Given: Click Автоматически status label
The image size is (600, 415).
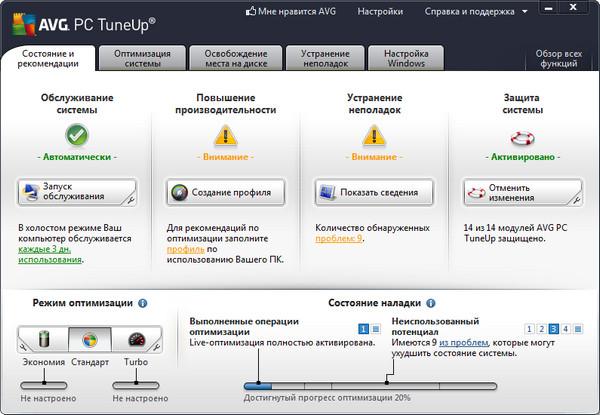Looking at the screenshot, I should pos(77,157).
